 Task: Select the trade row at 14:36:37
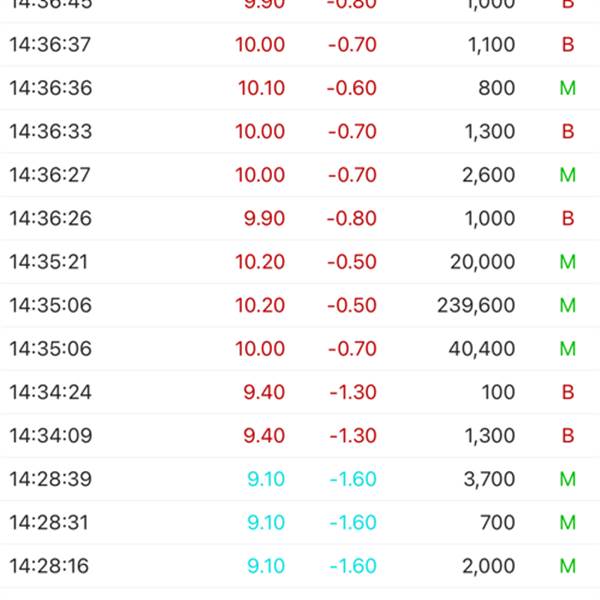(x=300, y=45)
